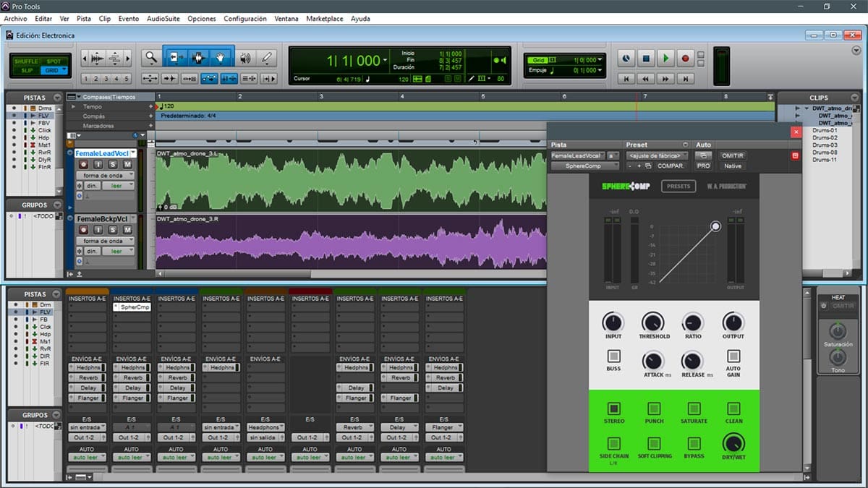Viewport: 868px width, 488px height.
Task: Toggle SATURATE switch in SphereComp
Action: (693, 408)
